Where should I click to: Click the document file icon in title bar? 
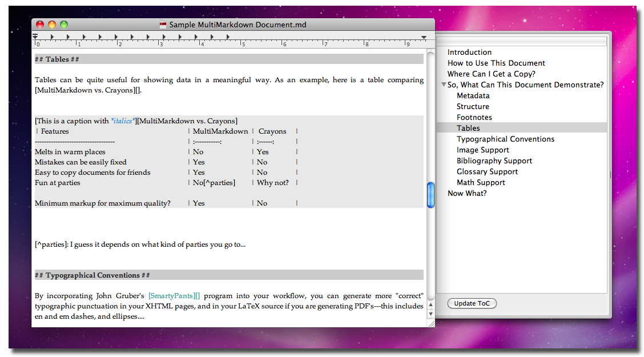[163, 25]
